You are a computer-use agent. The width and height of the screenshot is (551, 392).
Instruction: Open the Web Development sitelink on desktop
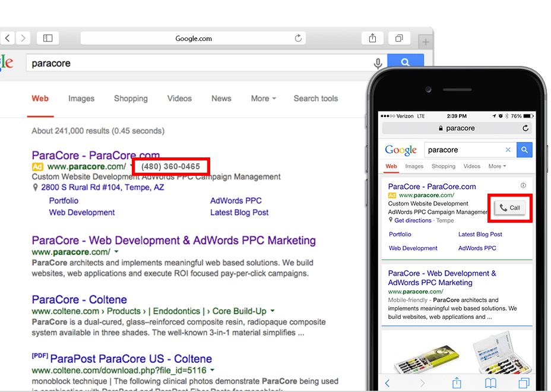[x=82, y=213]
